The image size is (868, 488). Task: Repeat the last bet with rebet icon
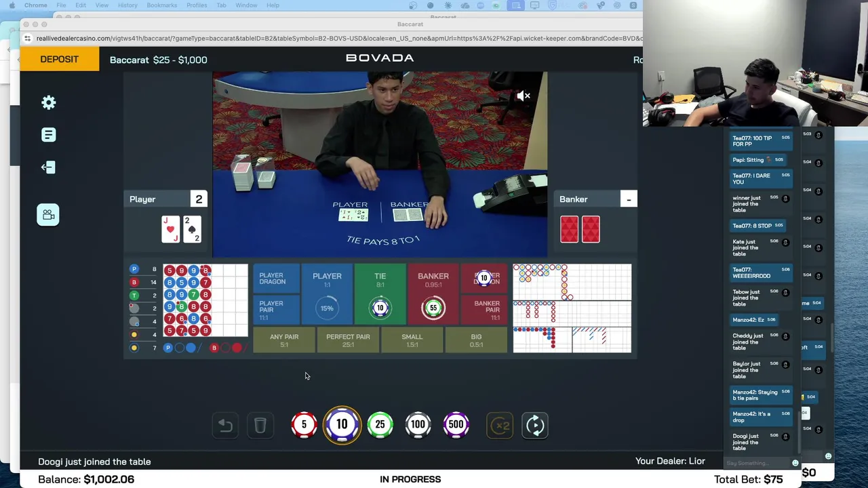(x=535, y=425)
